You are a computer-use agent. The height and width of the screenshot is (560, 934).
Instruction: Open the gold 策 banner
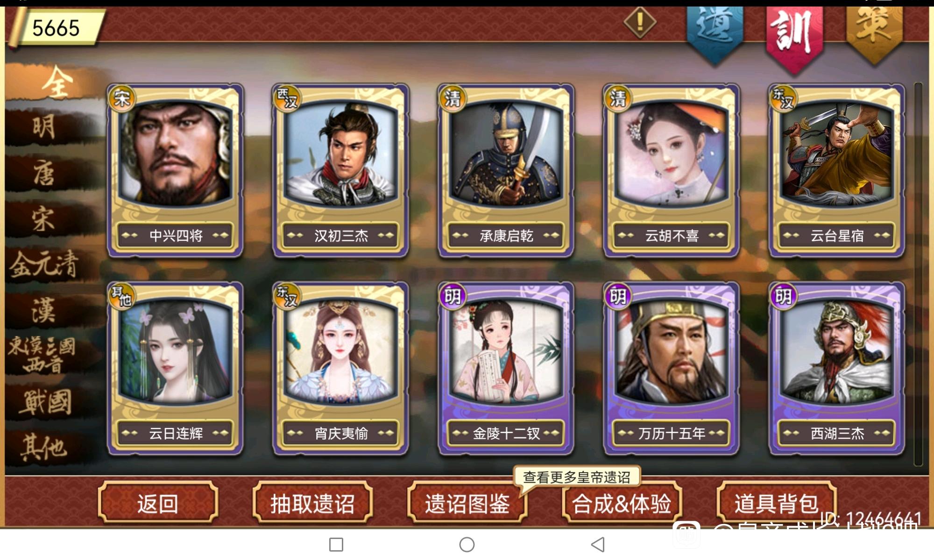[874, 33]
